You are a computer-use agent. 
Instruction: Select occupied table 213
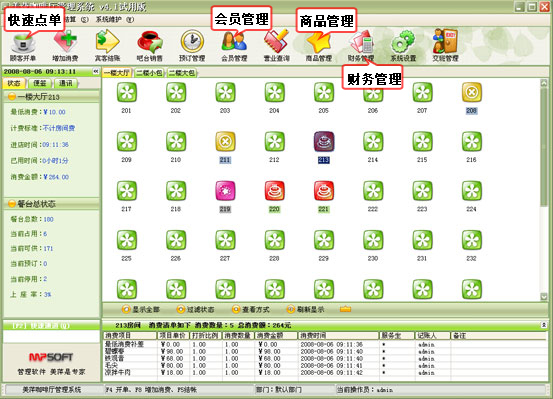[x=324, y=147]
